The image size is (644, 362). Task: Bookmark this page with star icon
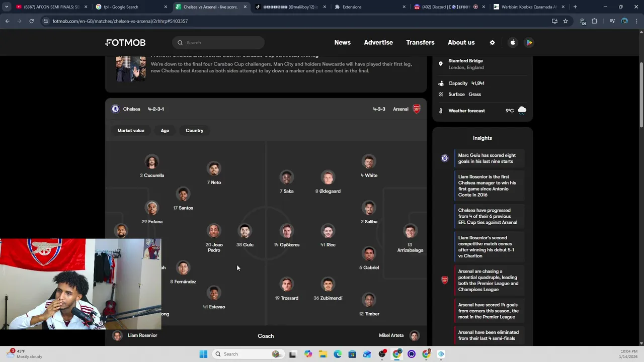point(566,21)
